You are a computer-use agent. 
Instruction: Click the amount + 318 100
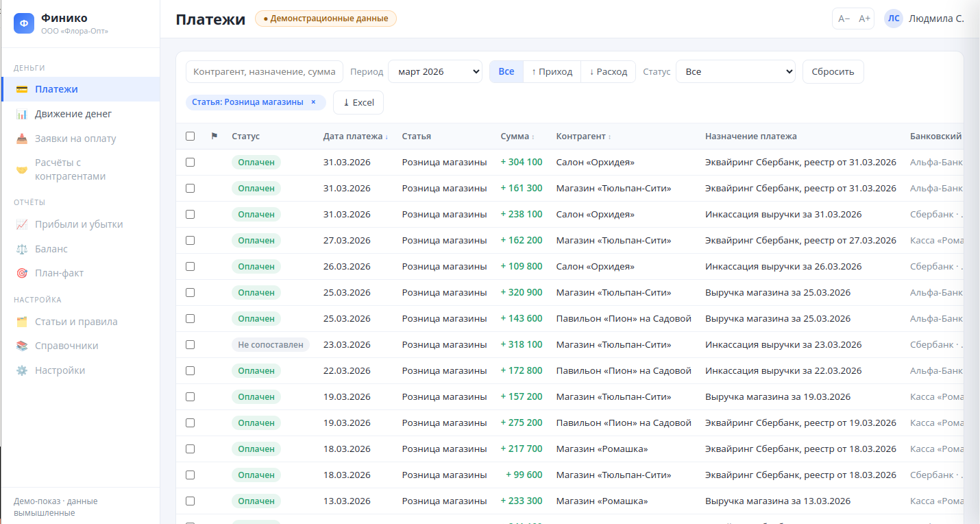tap(522, 345)
